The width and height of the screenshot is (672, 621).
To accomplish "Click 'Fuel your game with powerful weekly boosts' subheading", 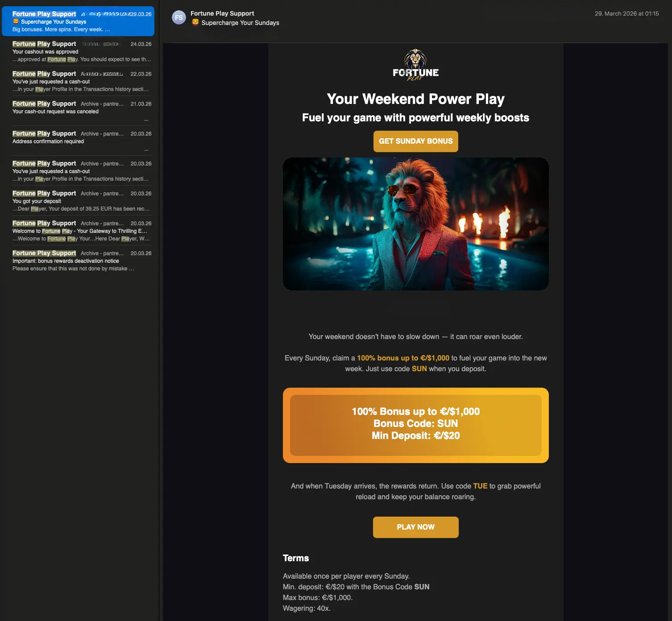I will pyautogui.click(x=415, y=118).
